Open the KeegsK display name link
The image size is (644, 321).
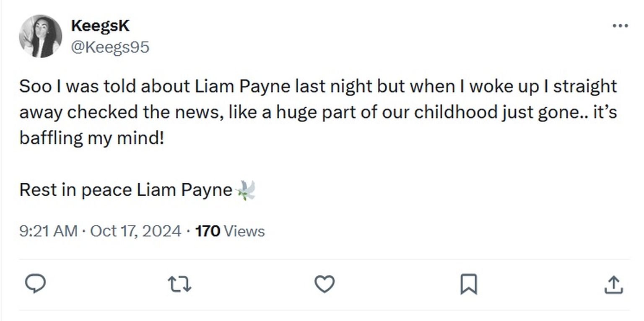tap(100, 26)
